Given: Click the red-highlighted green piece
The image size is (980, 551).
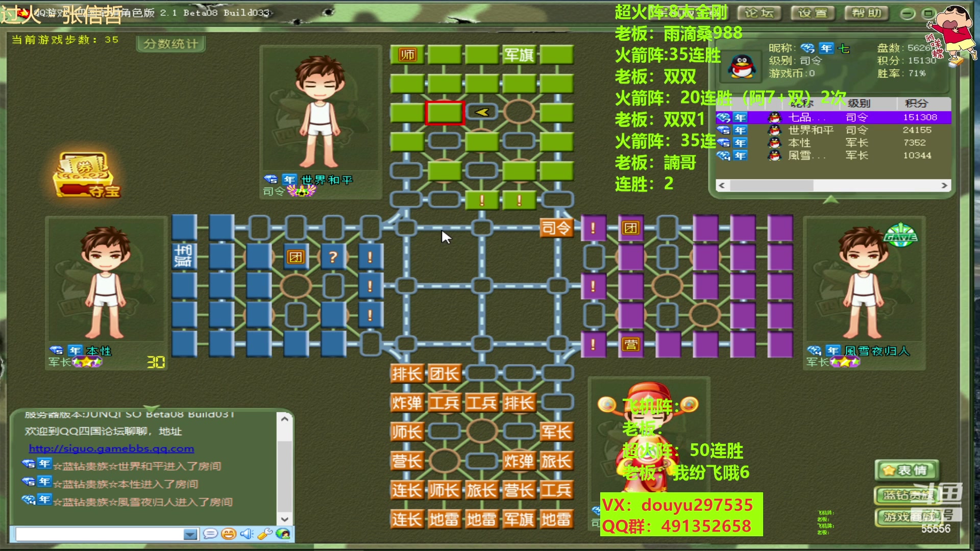Looking at the screenshot, I should (444, 113).
